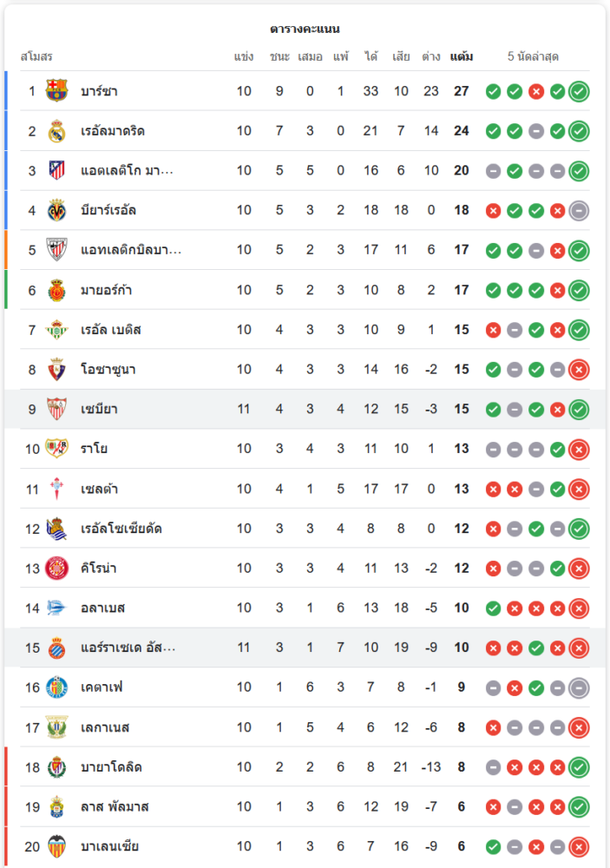610x868 pixels.
Task: Click the Villarreal yellow crest icon
Action: [x=57, y=210]
